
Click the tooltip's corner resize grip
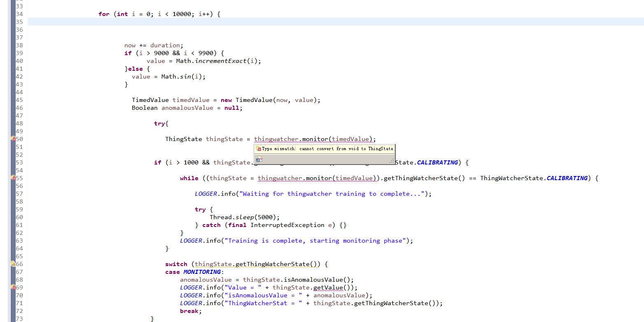392,161
